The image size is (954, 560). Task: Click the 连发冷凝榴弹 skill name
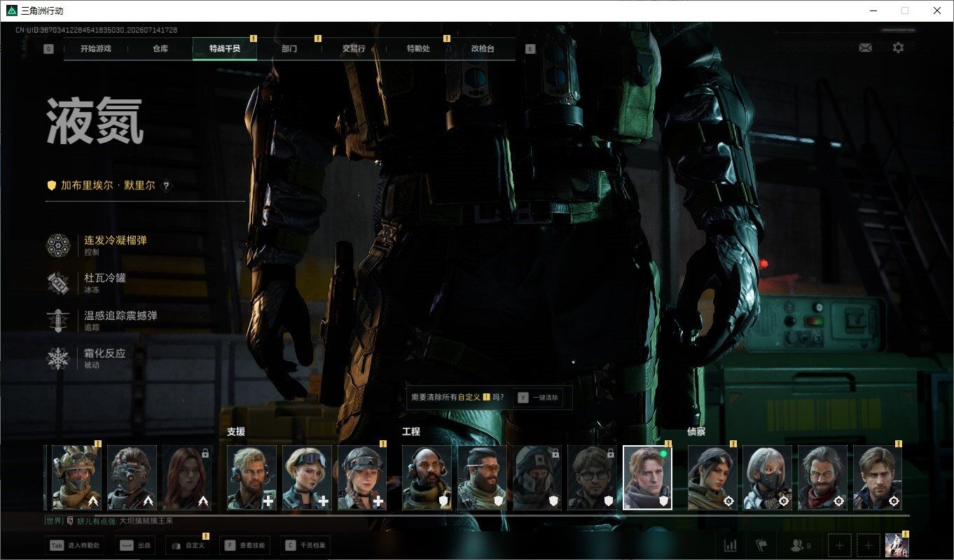pyautogui.click(x=116, y=240)
